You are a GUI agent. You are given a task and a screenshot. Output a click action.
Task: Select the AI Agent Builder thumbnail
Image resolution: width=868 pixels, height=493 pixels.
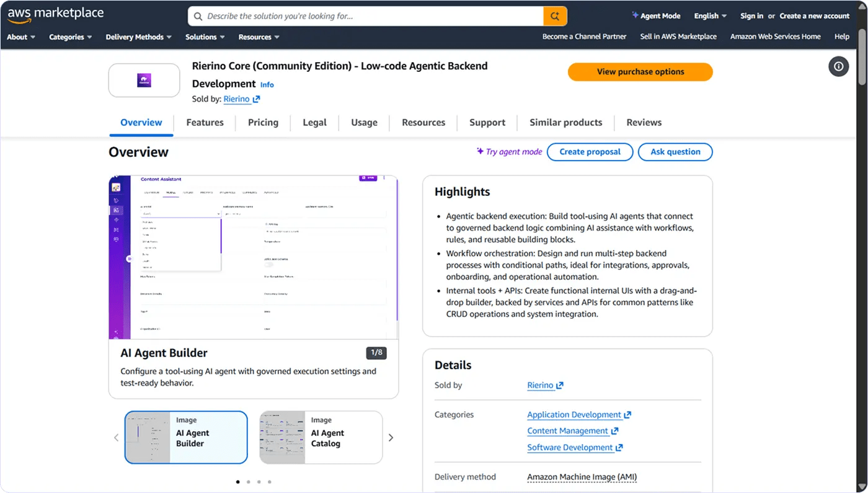(186, 438)
